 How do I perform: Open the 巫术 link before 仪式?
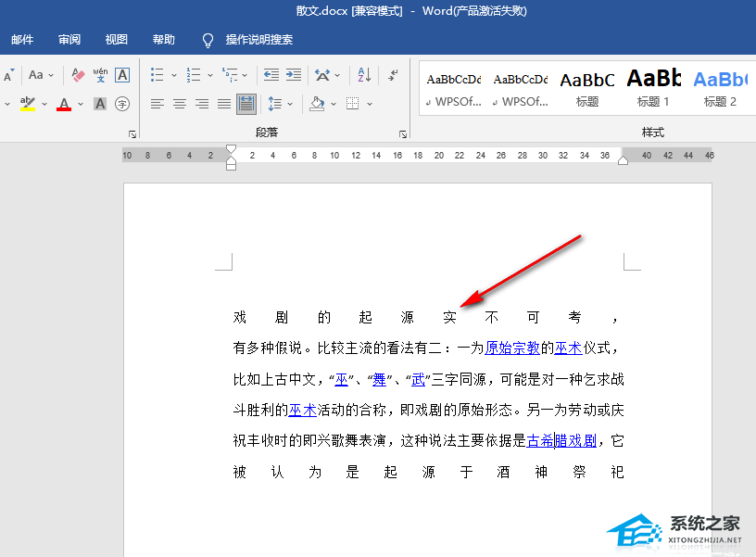coord(569,348)
